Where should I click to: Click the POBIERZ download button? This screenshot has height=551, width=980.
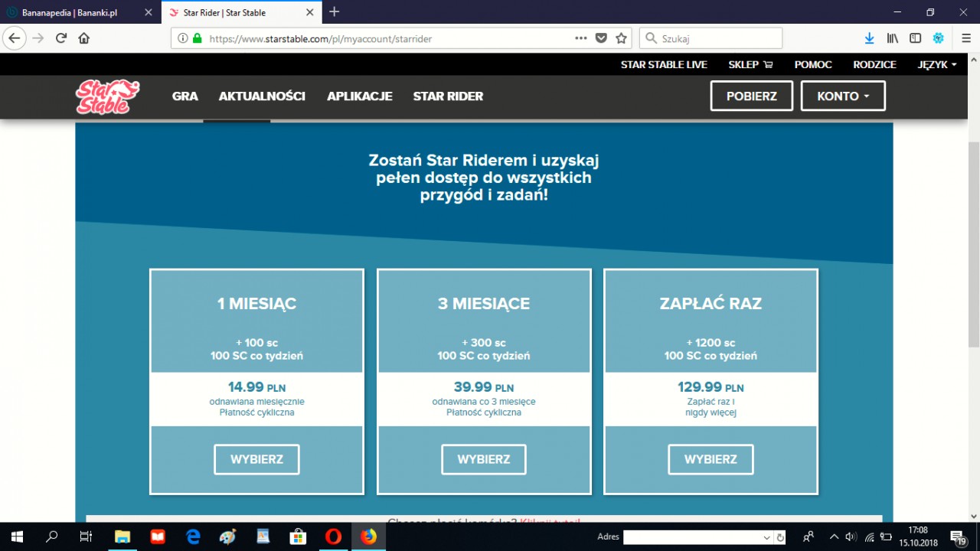(x=752, y=96)
